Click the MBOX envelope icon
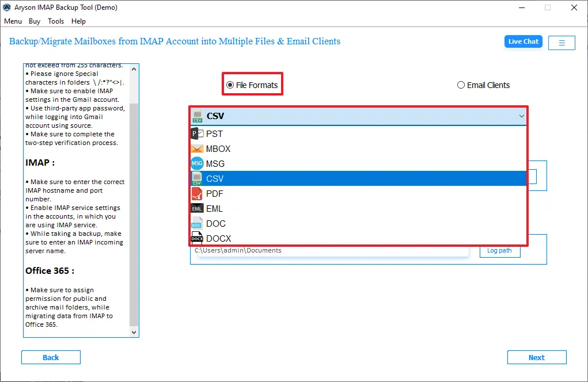The height and width of the screenshot is (382, 588). tap(197, 148)
